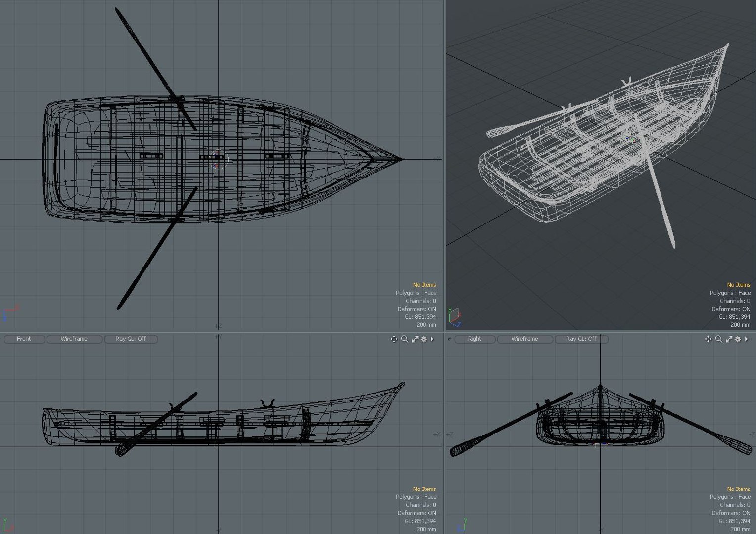The height and width of the screenshot is (534, 756).
Task: Toggle Ray GL: Off in the Front viewport
Action: (131, 339)
